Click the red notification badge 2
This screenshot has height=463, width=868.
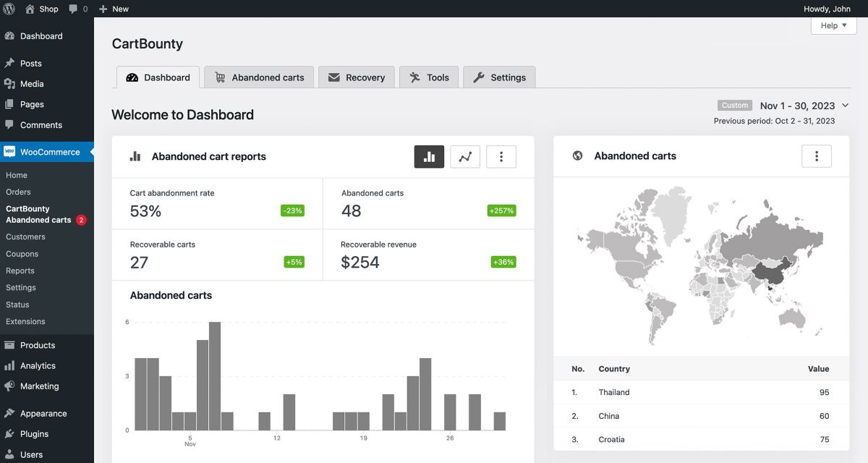81,220
